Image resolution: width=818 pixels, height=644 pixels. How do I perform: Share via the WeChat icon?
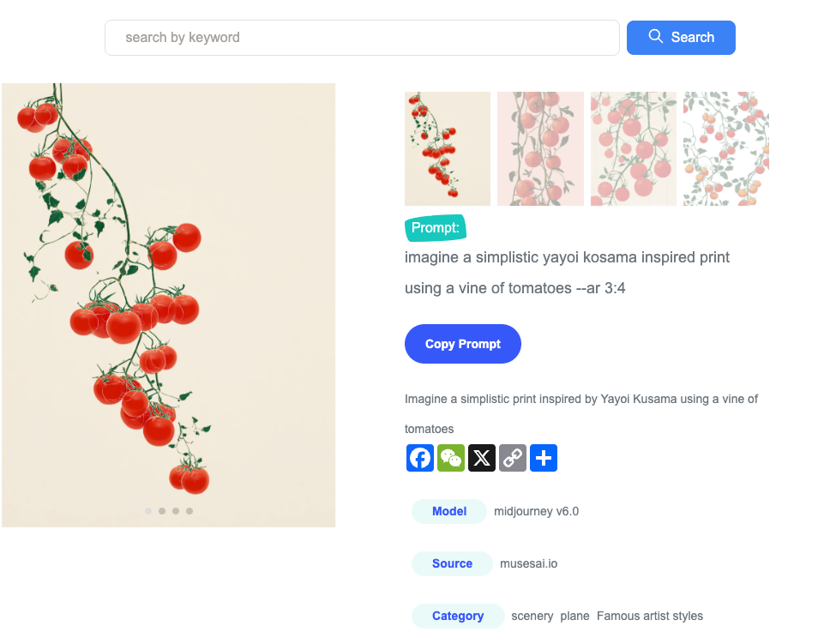451,458
